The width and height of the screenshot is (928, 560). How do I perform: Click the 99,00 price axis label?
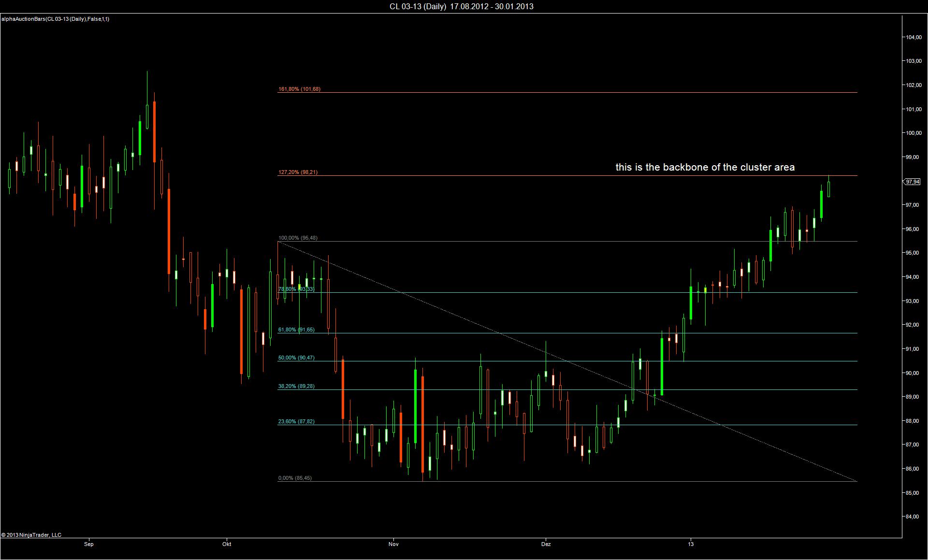(x=913, y=157)
